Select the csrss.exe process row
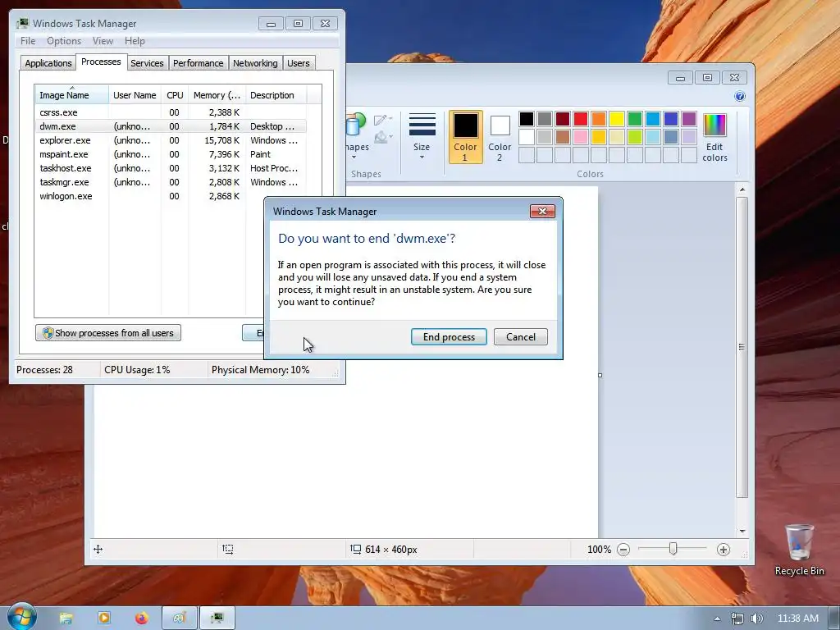 [171, 112]
